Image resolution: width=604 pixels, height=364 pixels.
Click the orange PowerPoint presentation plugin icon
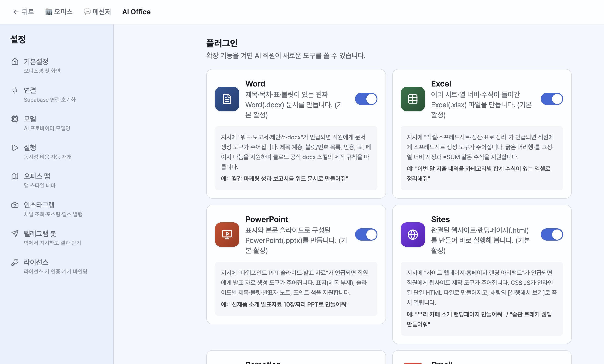click(227, 235)
